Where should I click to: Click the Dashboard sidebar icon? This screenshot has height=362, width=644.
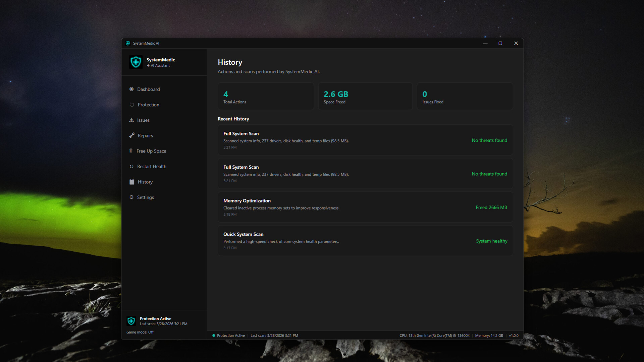tap(131, 89)
